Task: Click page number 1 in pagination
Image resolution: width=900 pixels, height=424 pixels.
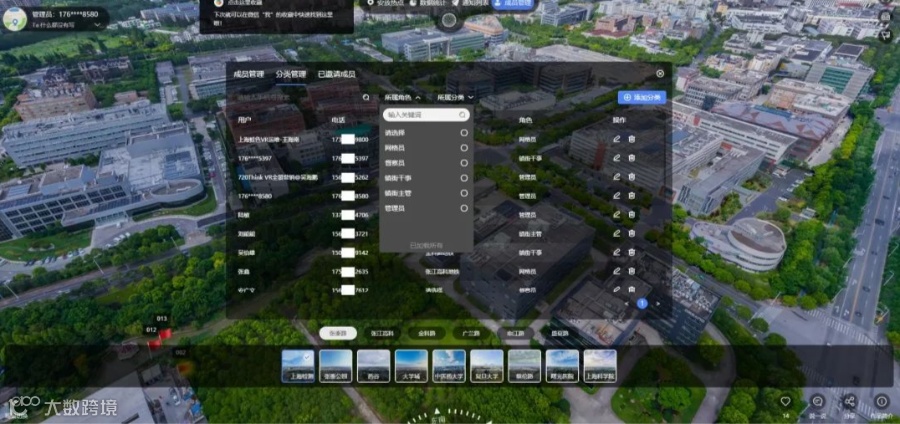Action: click(642, 304)
